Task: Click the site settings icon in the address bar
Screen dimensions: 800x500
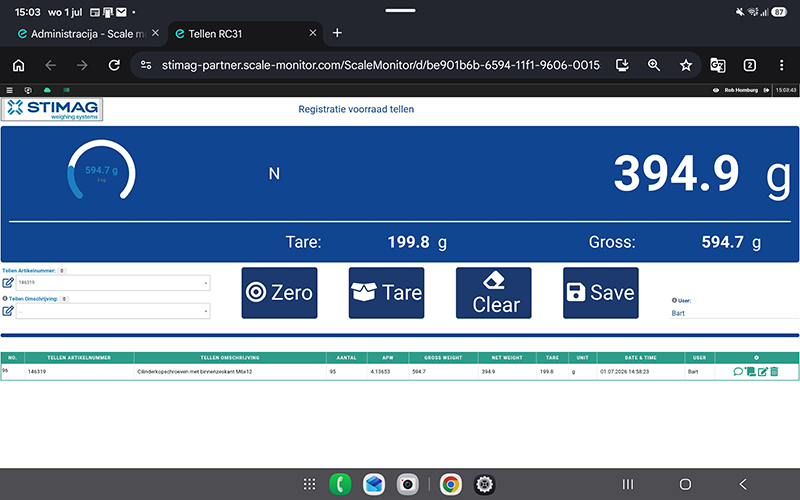Action: click(x=146, y=65)
